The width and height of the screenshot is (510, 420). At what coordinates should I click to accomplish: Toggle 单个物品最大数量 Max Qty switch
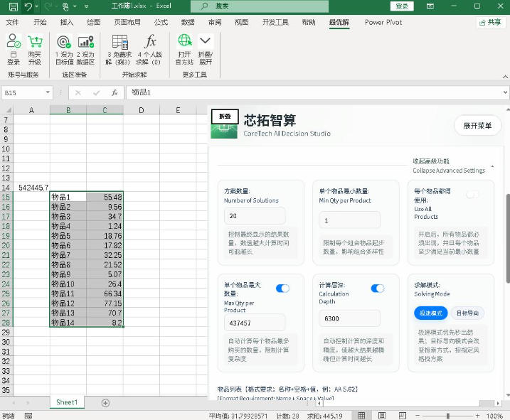coord(282,289)
